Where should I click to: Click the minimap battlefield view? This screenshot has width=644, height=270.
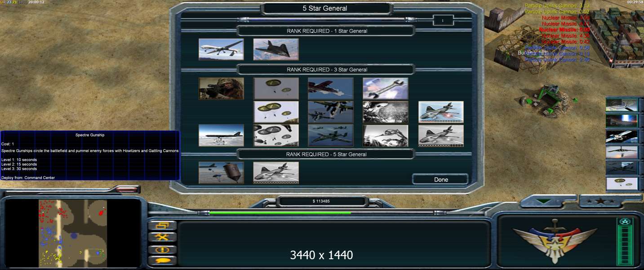pyautogui.click(x=73, y=233)
